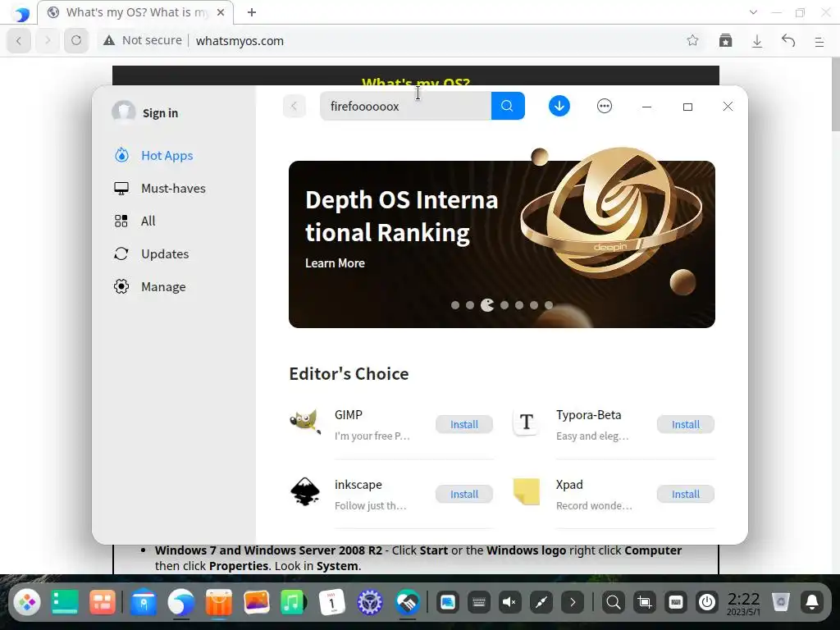This screenshot has height=630, width=840.
Task: Open multitasking view from the dock
Action: click(102, 603)
